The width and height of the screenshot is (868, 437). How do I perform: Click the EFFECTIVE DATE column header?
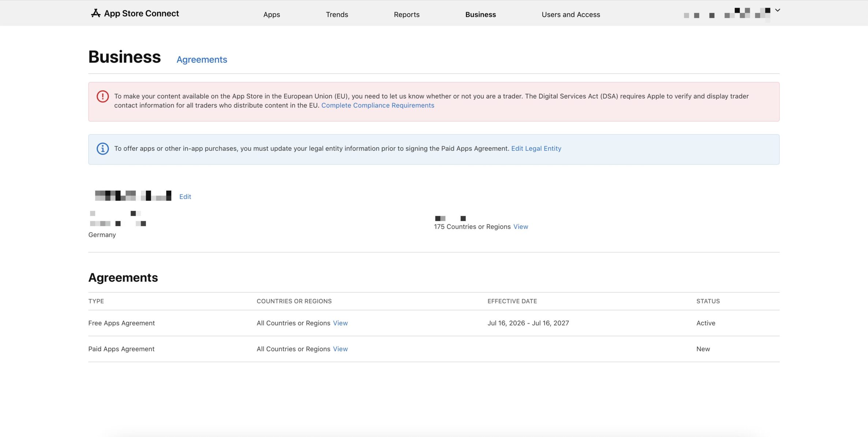pyautogui.click(x=512, y=301)
